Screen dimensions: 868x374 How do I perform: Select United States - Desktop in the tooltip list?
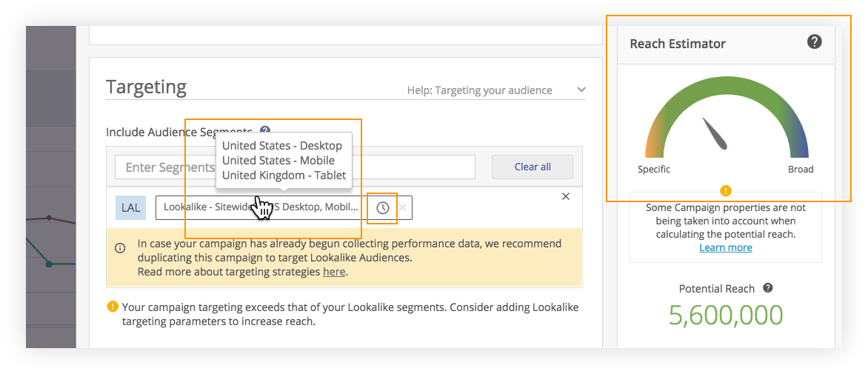(281, 145)
